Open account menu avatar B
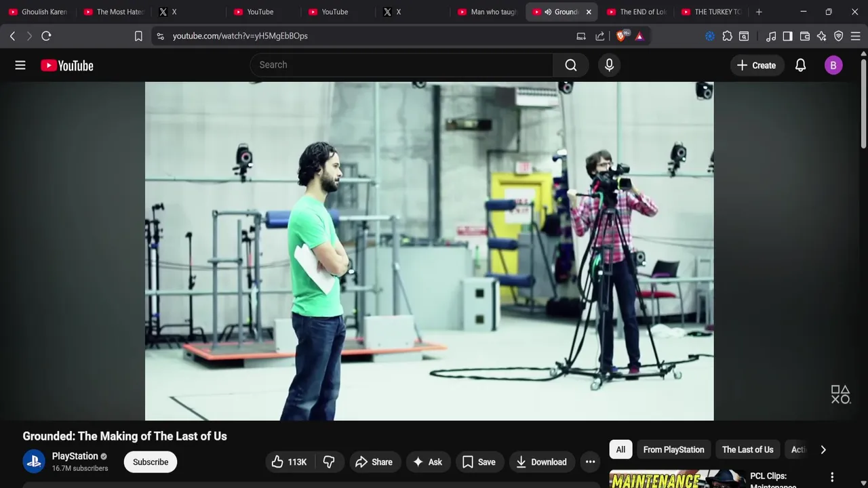This screenshot has width=868, height=488. point(833,65)
